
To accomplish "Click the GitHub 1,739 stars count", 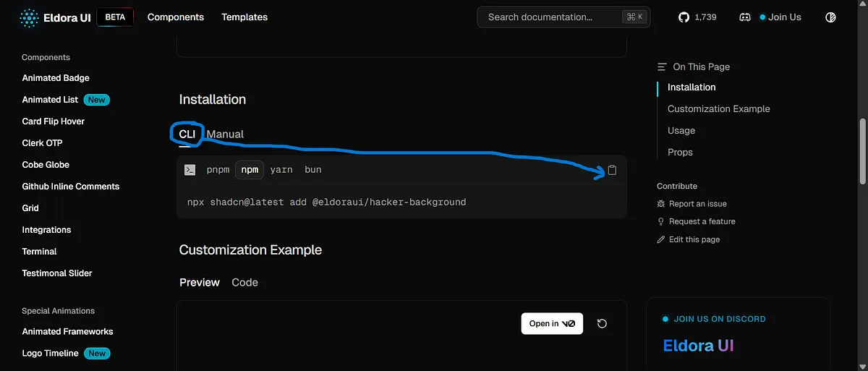I will pos(705,17).
